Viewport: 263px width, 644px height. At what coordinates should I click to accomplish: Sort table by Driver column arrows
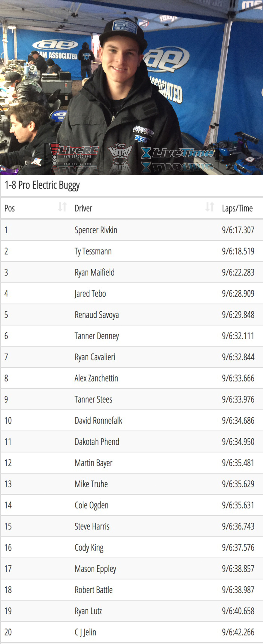pos(209,207)
